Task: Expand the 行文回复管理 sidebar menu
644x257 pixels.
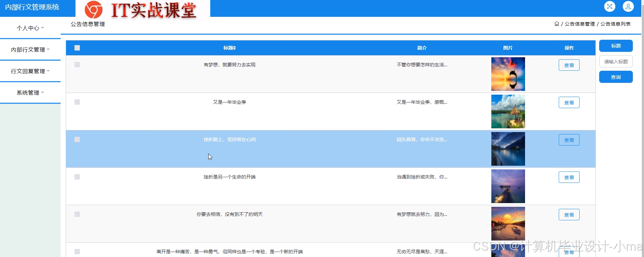Action: (30, 71)
